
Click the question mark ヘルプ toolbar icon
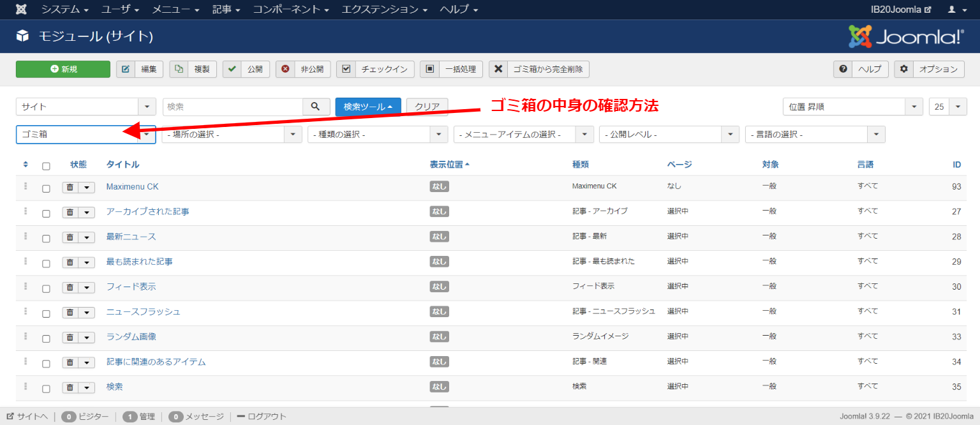pyautogui.click(x=843, y=70)
